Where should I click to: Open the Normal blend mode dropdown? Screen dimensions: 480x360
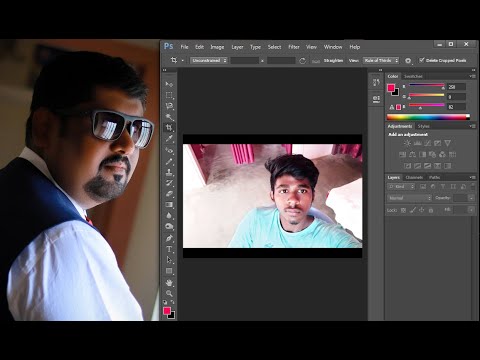point(410,198)
